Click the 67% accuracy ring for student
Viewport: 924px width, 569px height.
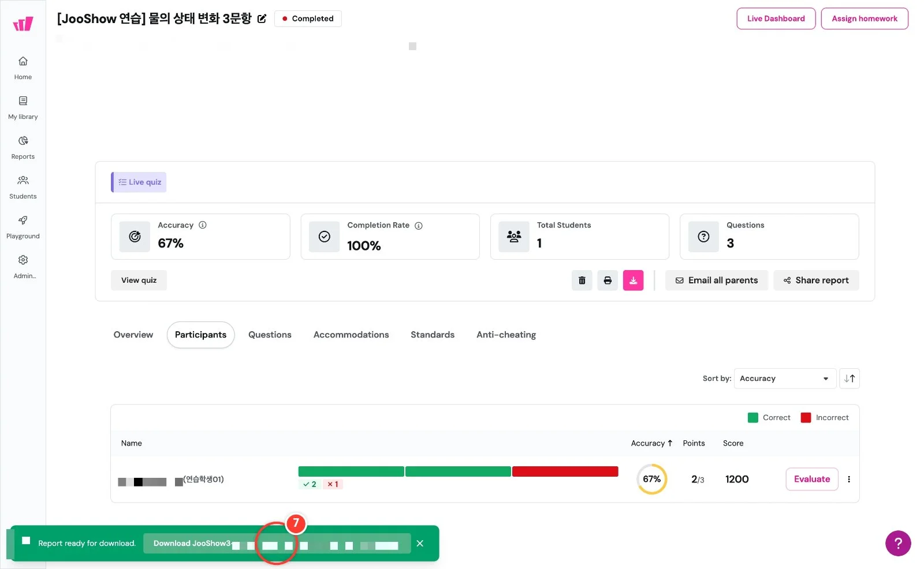pos(651,479)
